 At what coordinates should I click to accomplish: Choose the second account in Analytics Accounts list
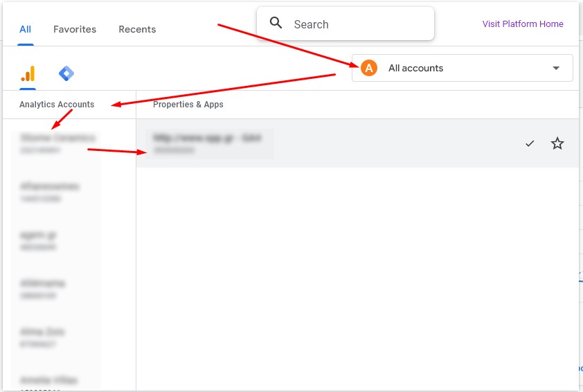click(x=50, y=192)
